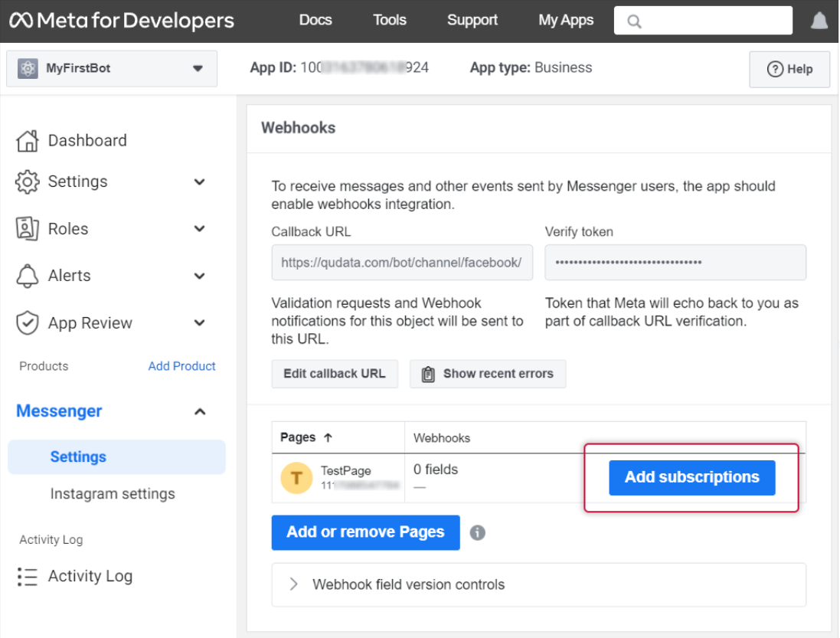The height and width of the screenshot is (638, 840).
Task: Expand the App Review submenu chevron
Action: point(200,323)
